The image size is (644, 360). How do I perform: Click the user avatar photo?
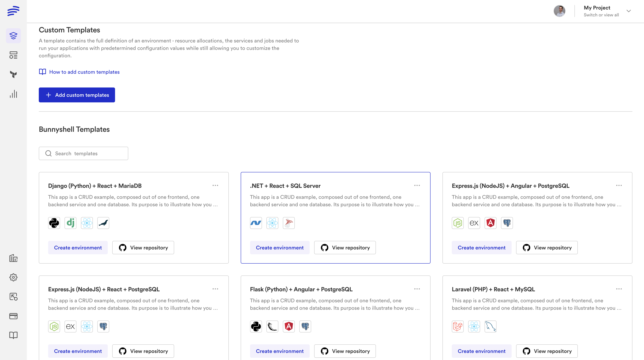point(560,11)
